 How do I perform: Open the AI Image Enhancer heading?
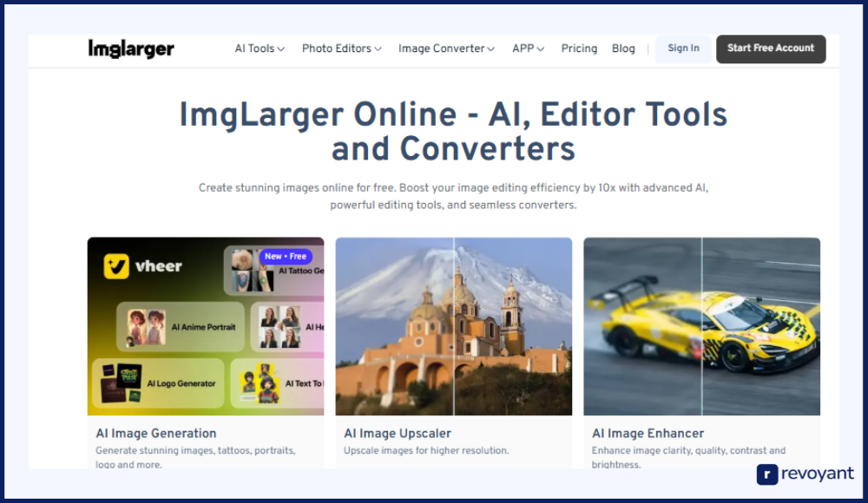tap(648, 434)
